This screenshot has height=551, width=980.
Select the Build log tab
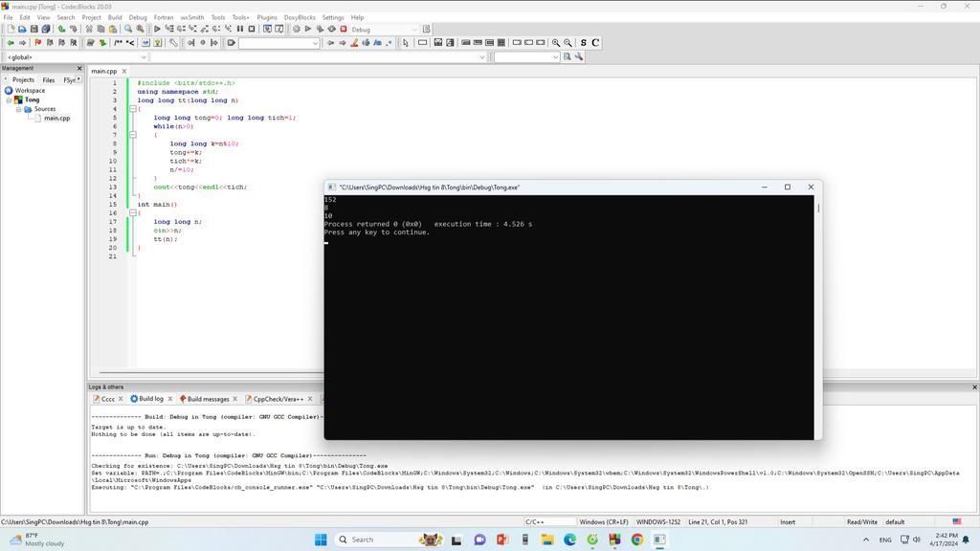point(150,399)
